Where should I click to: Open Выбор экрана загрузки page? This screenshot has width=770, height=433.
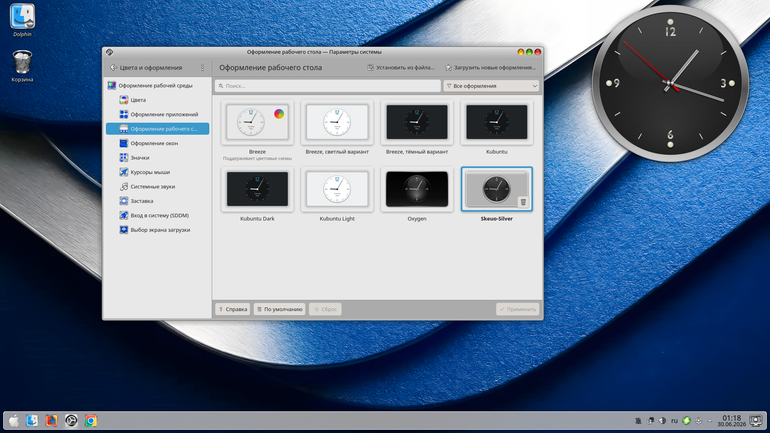click(157, 230)
